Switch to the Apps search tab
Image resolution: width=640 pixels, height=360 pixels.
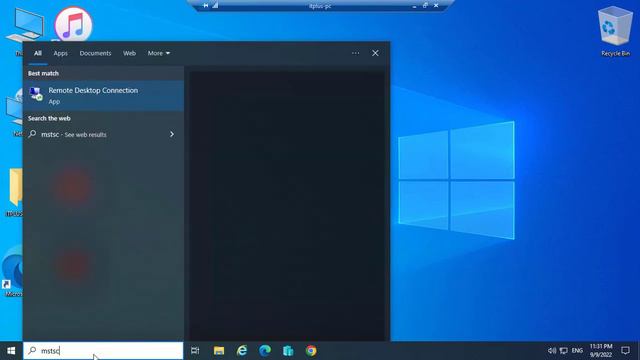(x=60, y=53)
